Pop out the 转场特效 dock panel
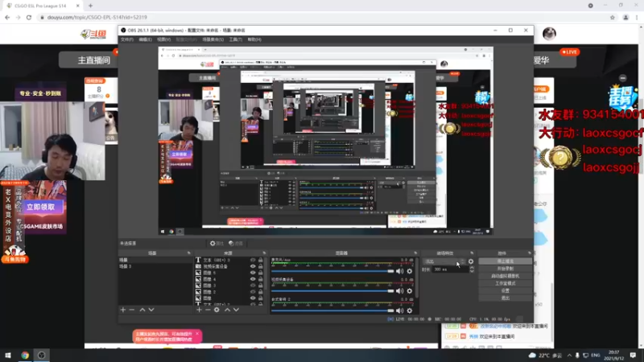This screenshot has width=644, height=362. click(x=472, y=253)
